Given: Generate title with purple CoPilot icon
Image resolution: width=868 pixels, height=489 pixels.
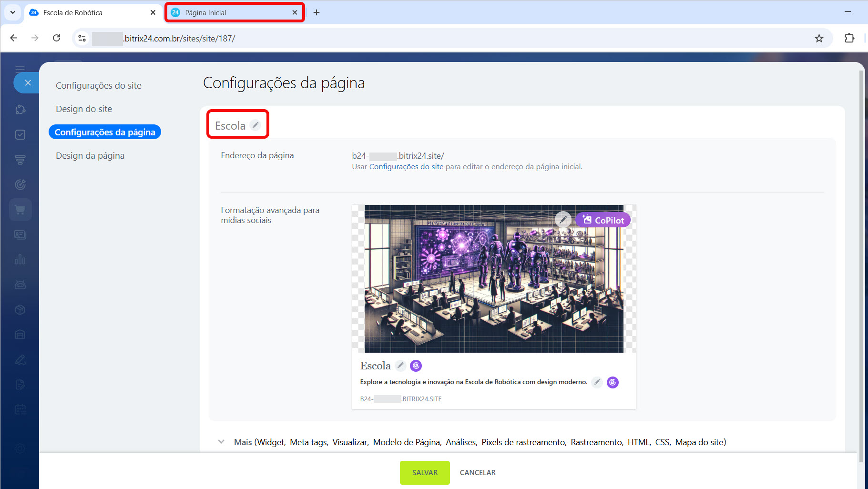Looking at the screenshot, I should tap(416, 366).
